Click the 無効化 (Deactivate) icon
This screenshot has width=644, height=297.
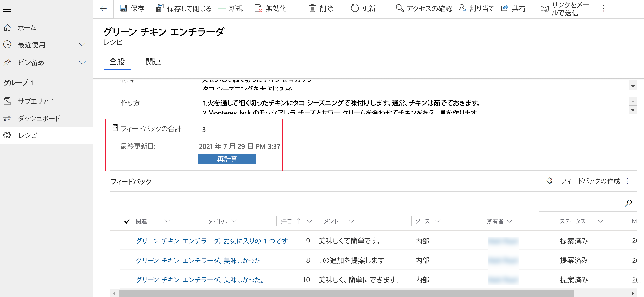click(x=258, y=8)
